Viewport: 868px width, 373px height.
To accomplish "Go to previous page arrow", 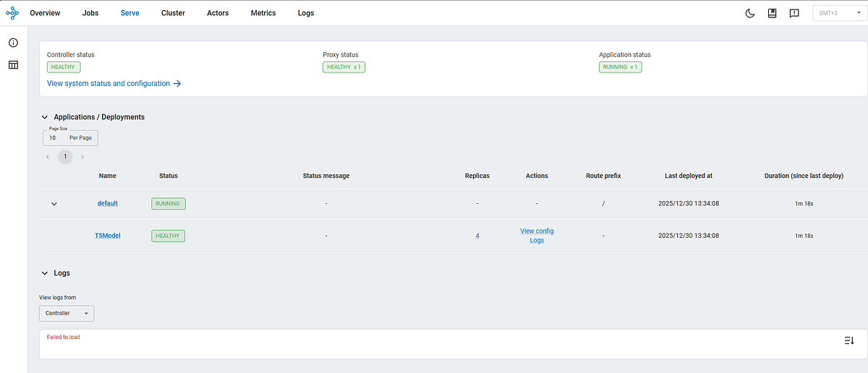I will tap(48, 157).
